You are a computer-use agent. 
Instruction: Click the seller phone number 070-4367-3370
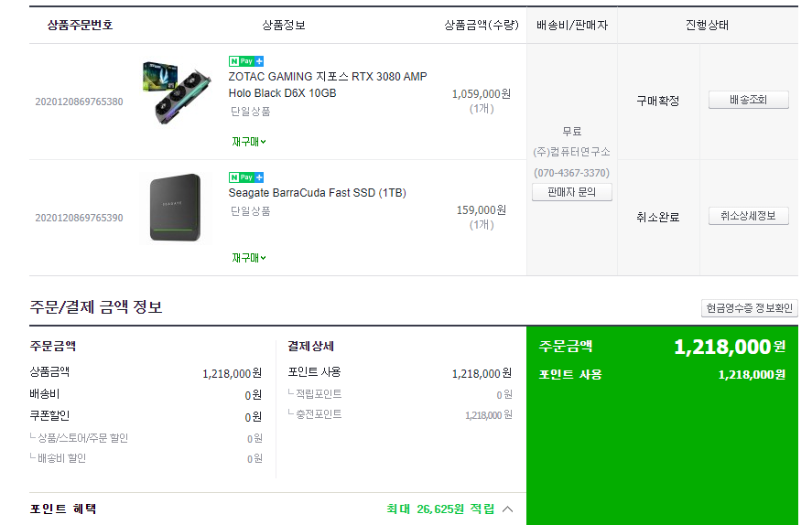coord(571,173)
